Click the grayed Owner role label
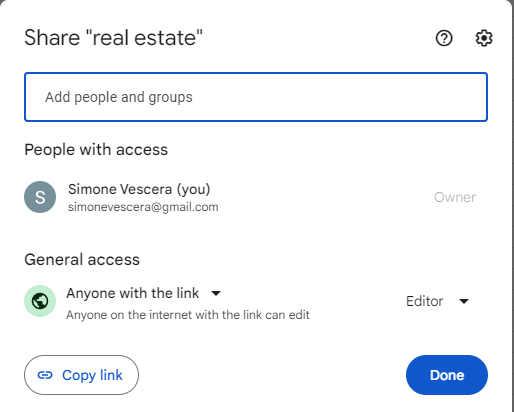This screenshot has height=412, width=514. 455,197
